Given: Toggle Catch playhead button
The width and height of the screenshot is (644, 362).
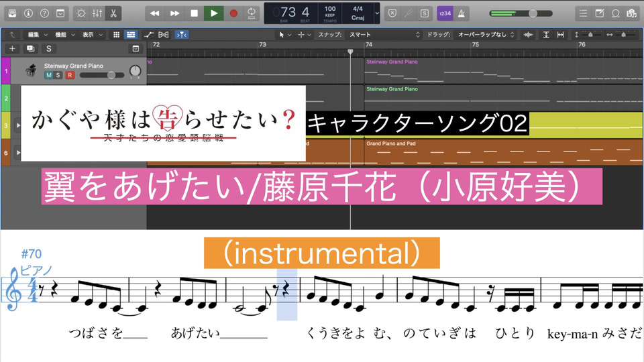Looking at the screenshot, I should coord(181,35).
